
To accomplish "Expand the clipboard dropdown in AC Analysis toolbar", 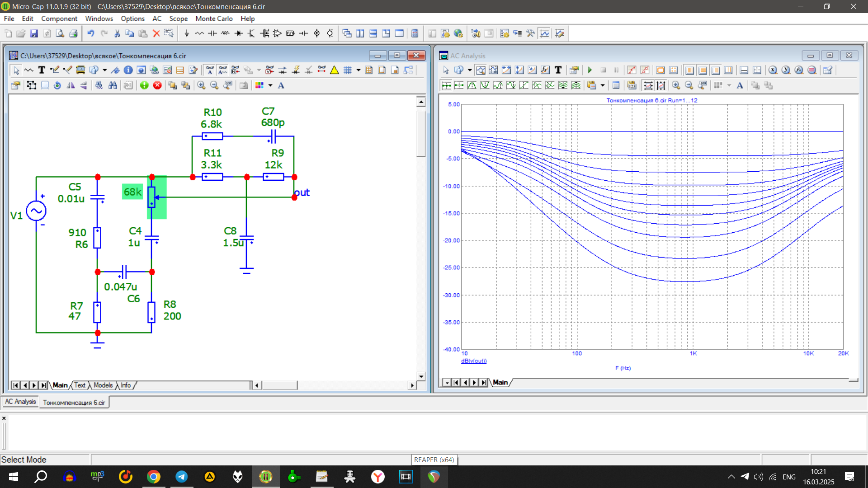I will 603,85.
